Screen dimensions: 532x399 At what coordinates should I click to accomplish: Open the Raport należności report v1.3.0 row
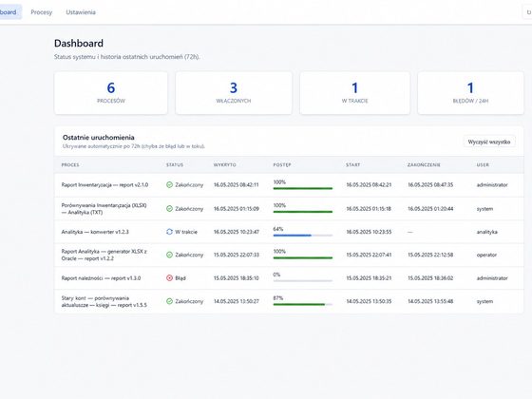289,277
